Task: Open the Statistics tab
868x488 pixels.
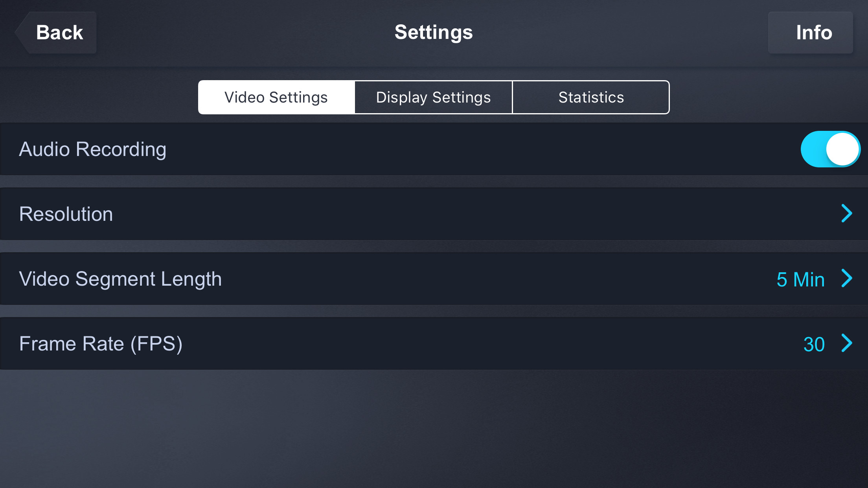Action: 591,97
